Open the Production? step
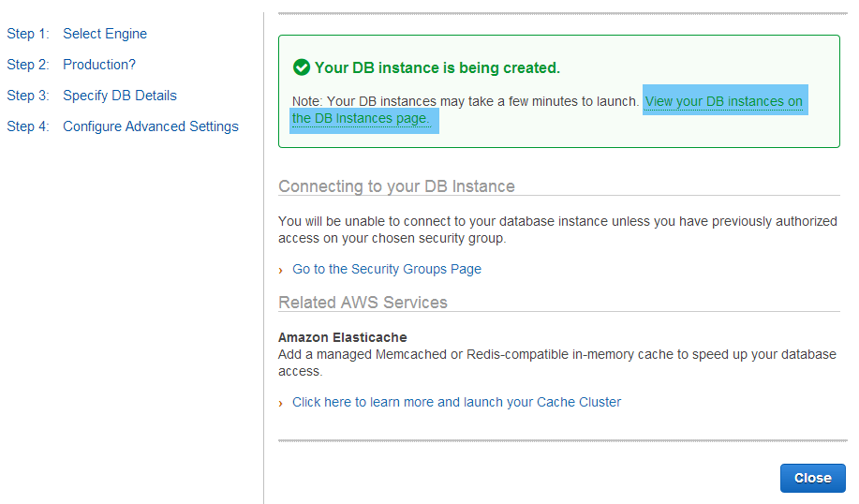This screenshot has width=859, height=504. [99, 65]
